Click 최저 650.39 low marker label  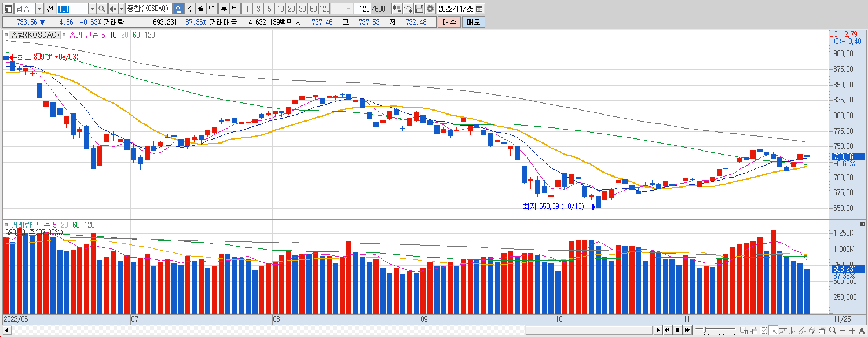point(554,207)
